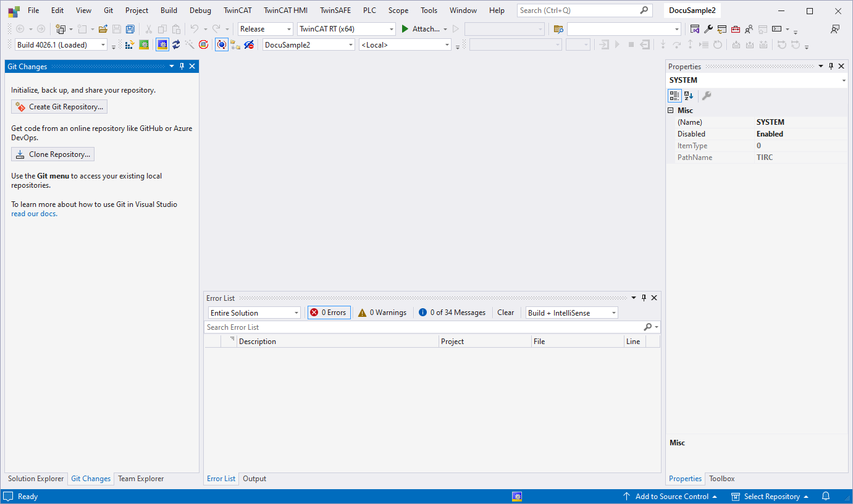Image resolution: width=853 pixels, height=504 pixels.
Task: Click the Restart TwinCAT System green icon
Action: 143,44
